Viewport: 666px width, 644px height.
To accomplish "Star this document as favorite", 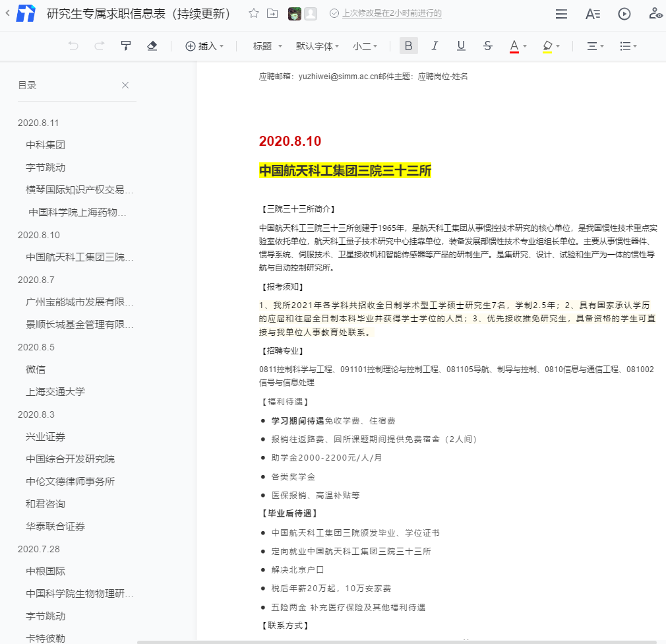I will (254, 13).
